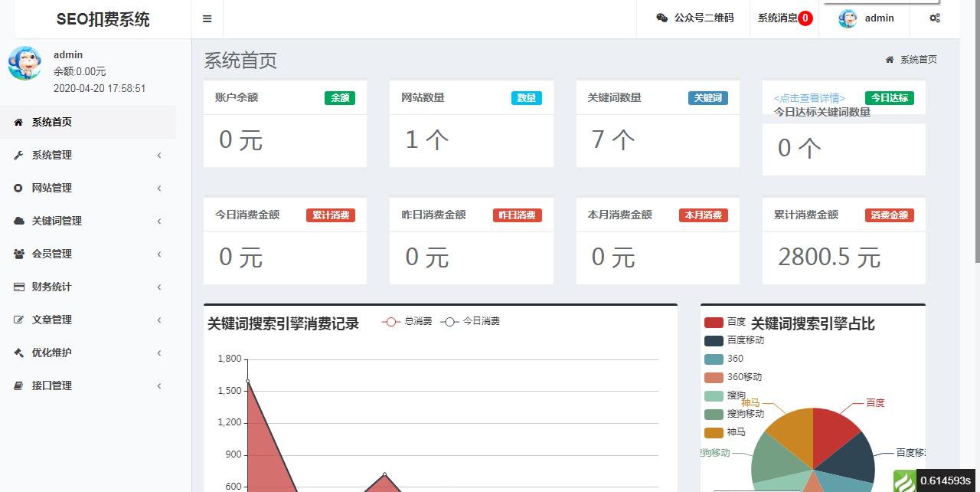Open the 系统管理 sidebar menu
Viewport: 980px width, 492px height.
point(88,155)
